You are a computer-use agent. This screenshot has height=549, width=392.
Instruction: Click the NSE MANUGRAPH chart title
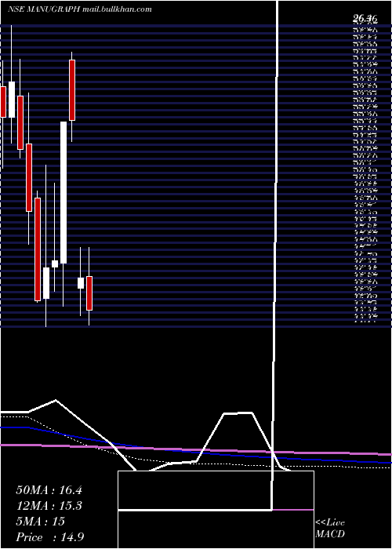pyautogui.click(x=80, y=9)
